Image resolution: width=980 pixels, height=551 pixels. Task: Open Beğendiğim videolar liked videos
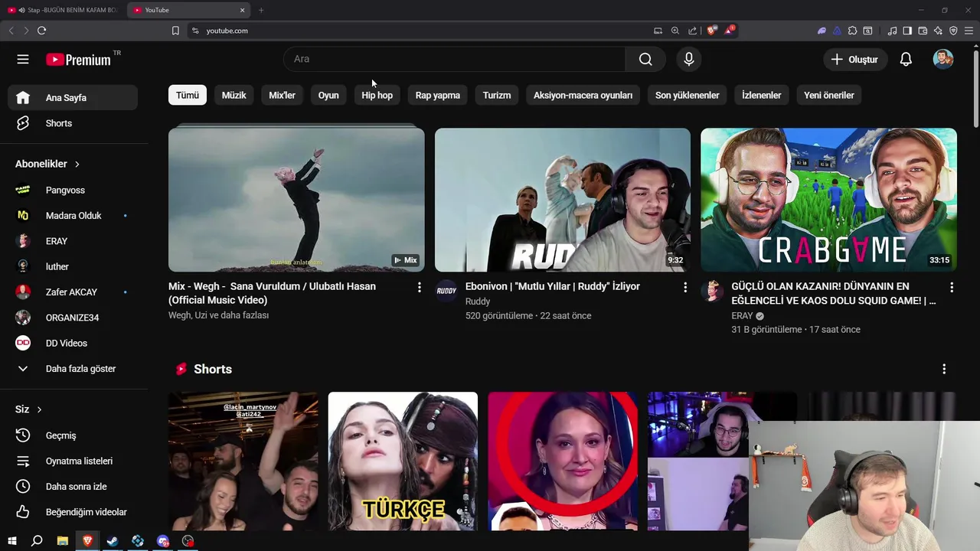click(x=73, y=512)
